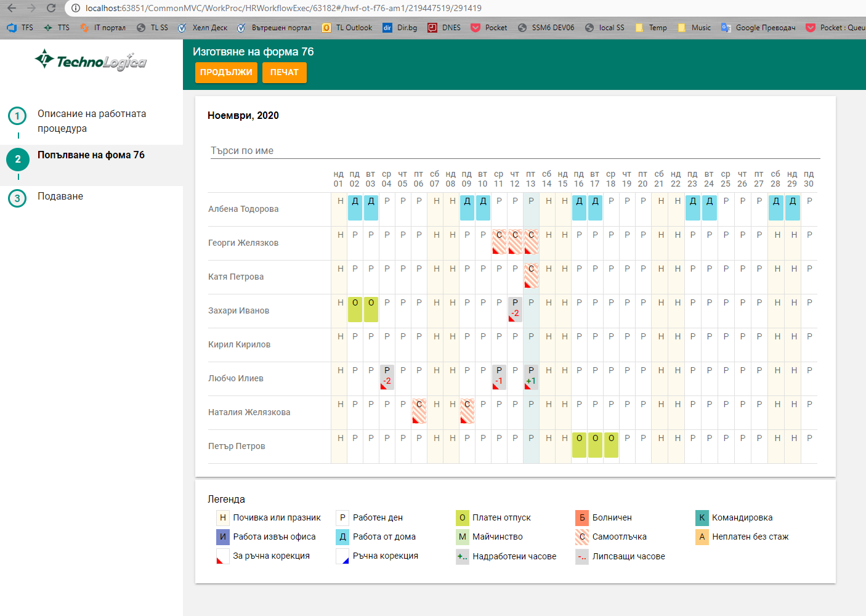Screen dimensions: 866x616
Task: Click the Липсващи часове legend swatch
Action: (x=582, y=556)
